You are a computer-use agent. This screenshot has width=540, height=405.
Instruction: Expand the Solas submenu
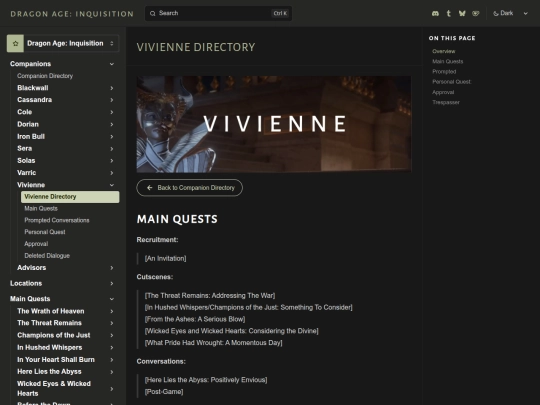point(112,161)
